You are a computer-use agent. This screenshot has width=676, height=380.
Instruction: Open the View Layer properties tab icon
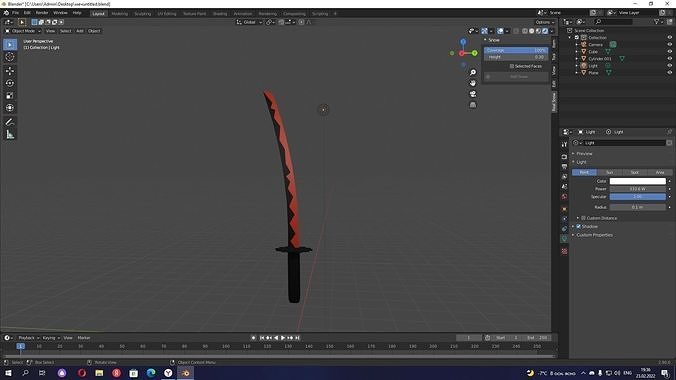tap(564, 176)
